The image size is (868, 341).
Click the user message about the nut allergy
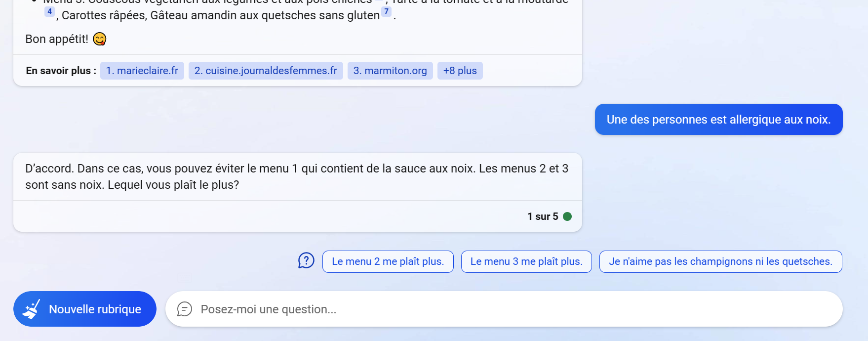718,120
